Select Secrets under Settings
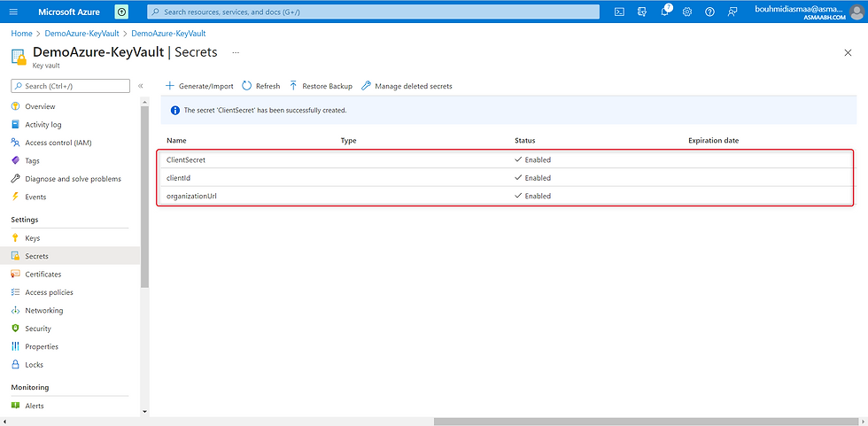The image size is (868, 426). coord(70,256)
